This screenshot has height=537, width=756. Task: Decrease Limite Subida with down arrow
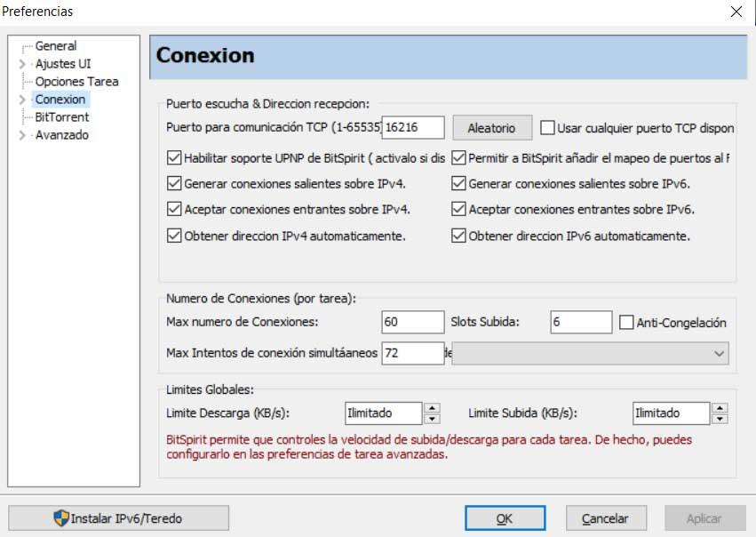[x=720, y=420]
